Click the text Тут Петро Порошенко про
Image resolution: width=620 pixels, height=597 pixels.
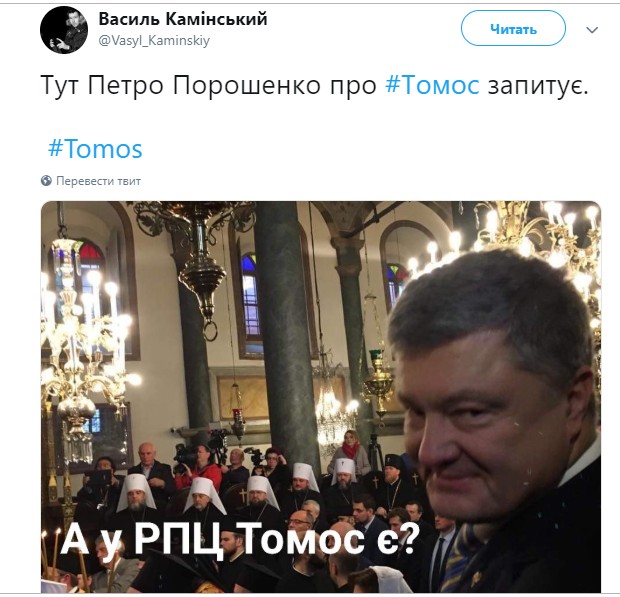(208, 85)
